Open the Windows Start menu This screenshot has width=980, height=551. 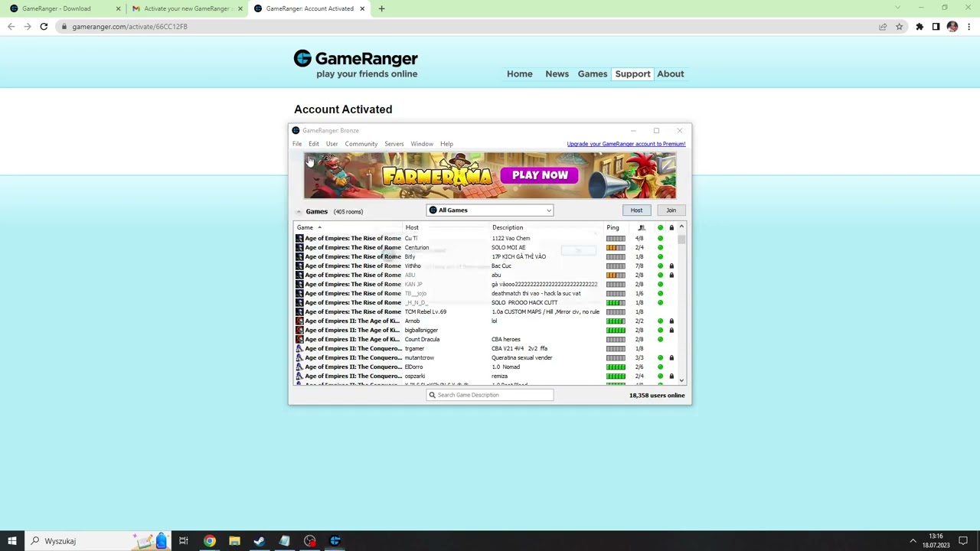pos(11,541)
